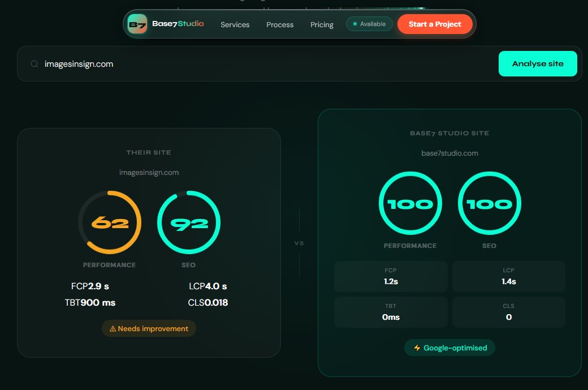This screenshot has width=588, height=390.
Task: Click the warning triangle in Needs improvement
Action: point(113,329)
